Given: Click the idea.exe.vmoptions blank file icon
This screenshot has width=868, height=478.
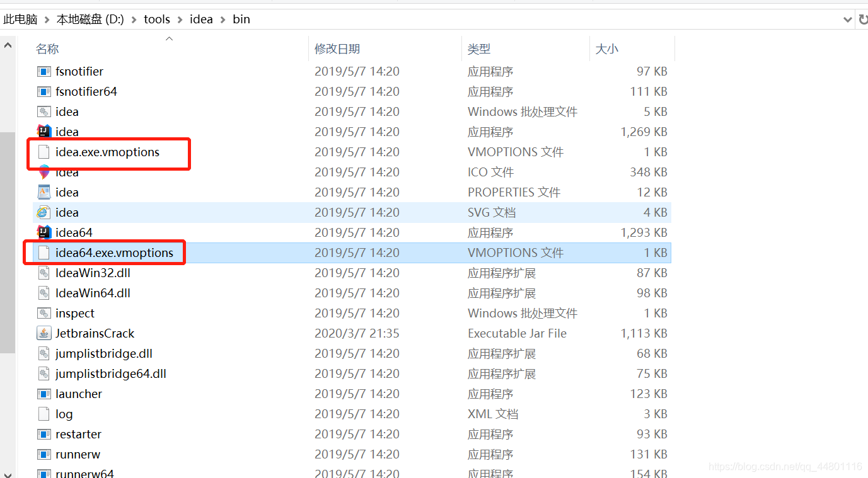Looking at the screenshot, I should pyautogui.click(x=43, y=152).
